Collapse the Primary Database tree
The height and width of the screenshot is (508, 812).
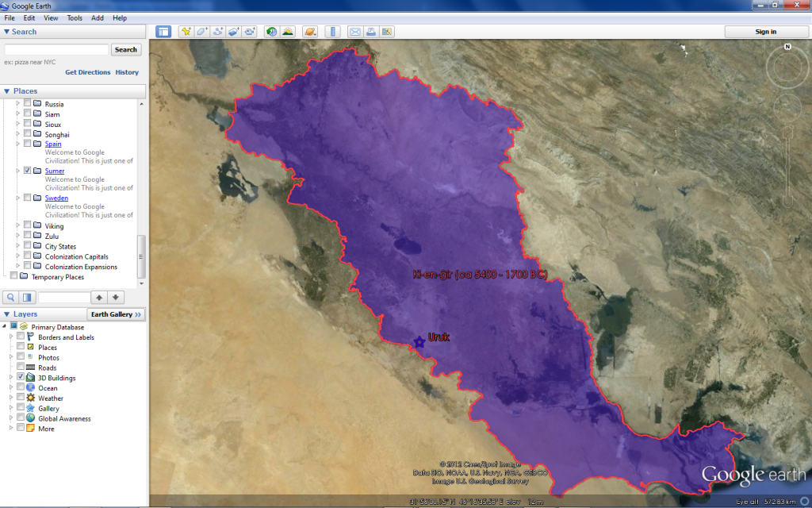pyautogui.click(x=5, y=326)
